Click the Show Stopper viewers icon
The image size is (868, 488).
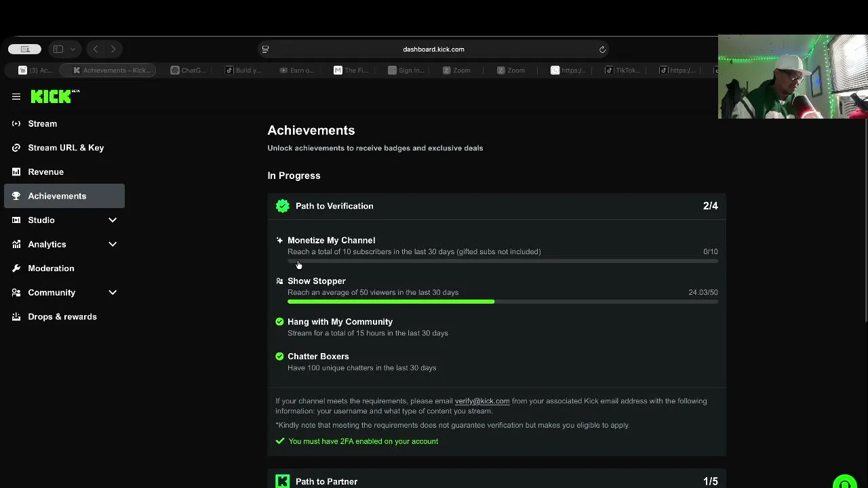click(x=279, y=281)
